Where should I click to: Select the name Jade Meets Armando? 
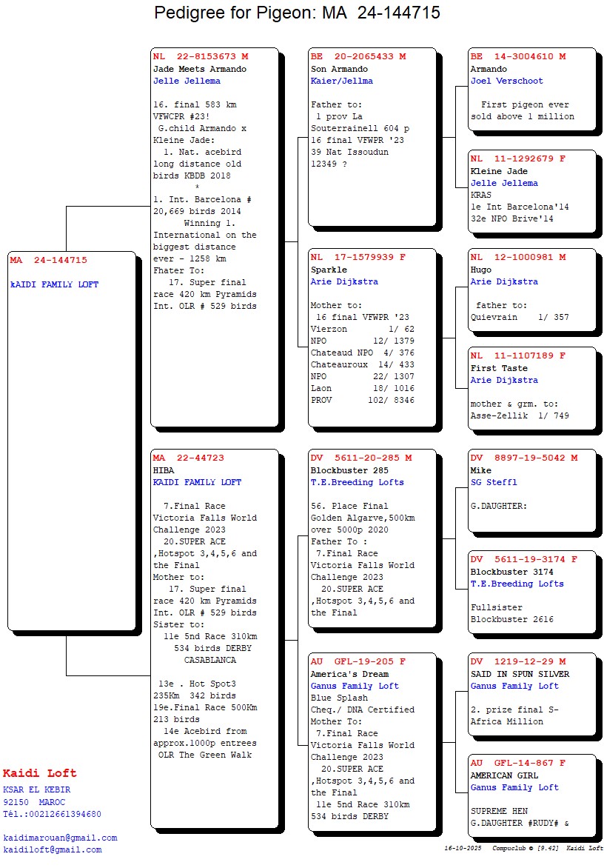[200, 69]
